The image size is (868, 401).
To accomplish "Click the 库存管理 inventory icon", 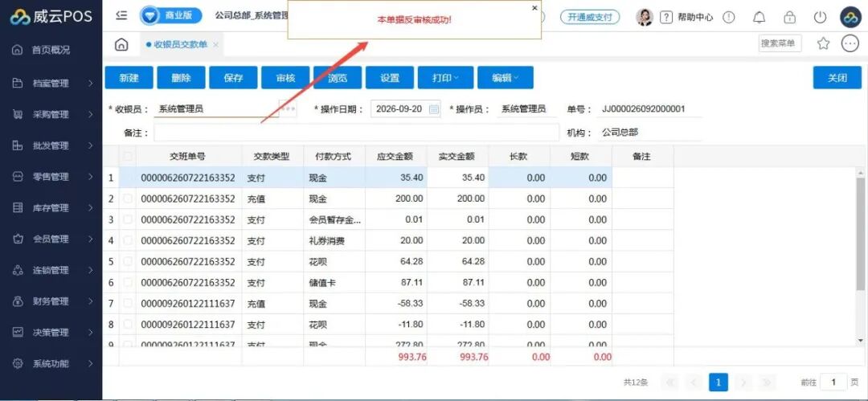I will 18,207.
